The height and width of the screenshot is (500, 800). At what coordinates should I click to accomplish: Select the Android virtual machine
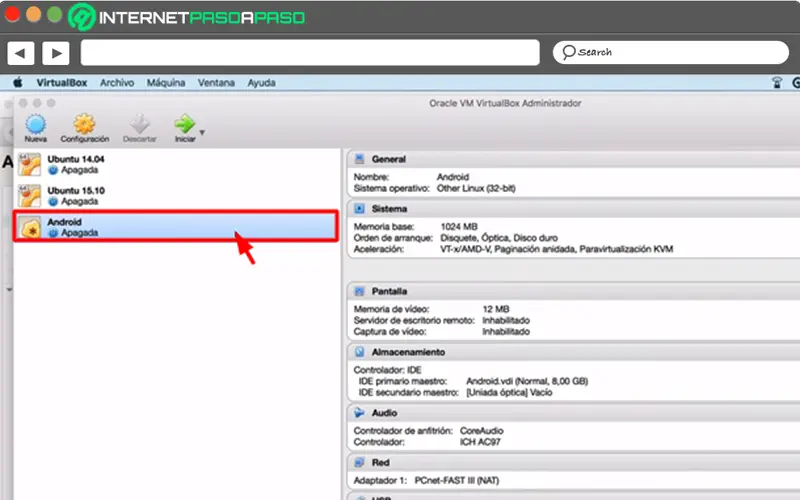click(x=176, y=227)
